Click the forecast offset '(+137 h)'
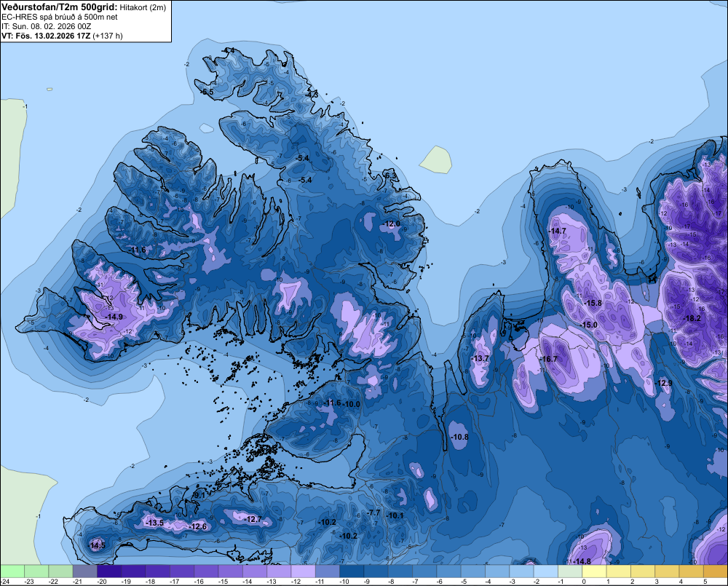Viewport: 728px width, 586px height. [x=108, y=36]
